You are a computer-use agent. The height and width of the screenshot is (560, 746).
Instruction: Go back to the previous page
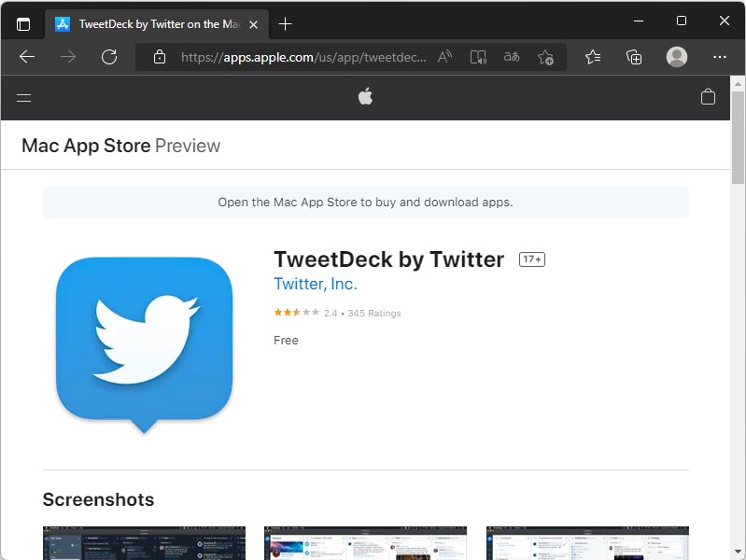click(x=27, y=57)
